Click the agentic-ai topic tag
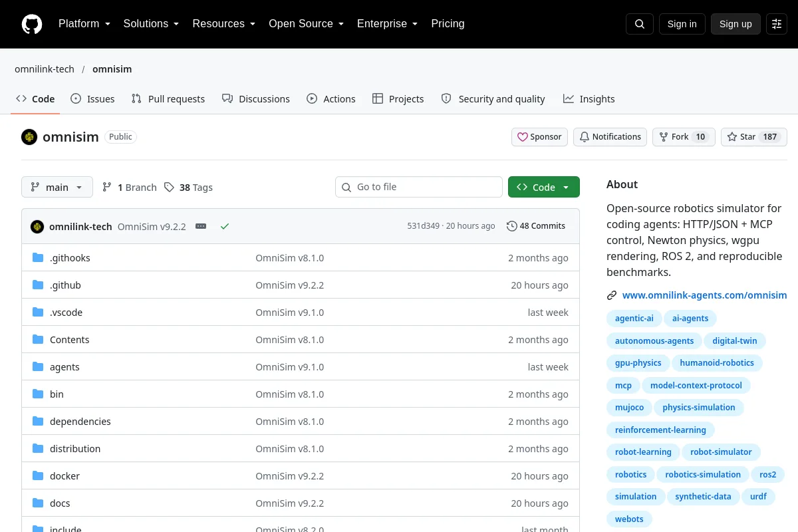Screen dimensions: 798x532 [x=634, y=319]
